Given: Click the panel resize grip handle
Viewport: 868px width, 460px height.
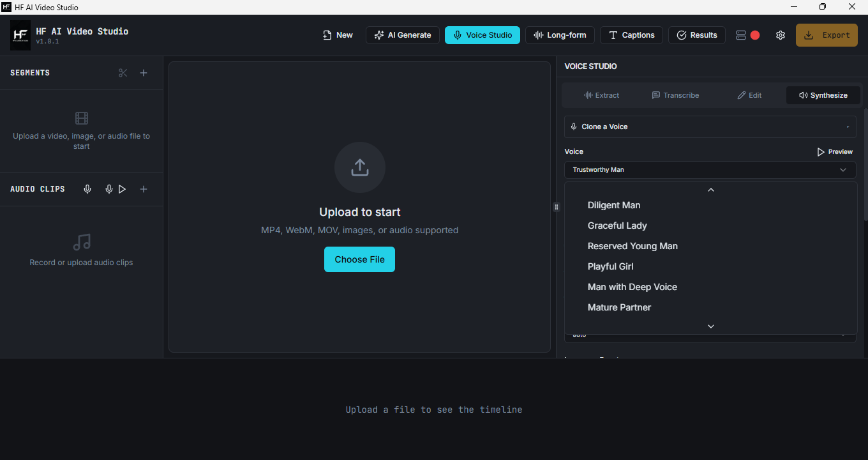Looking at the screenshot, I should pos(557,207).
